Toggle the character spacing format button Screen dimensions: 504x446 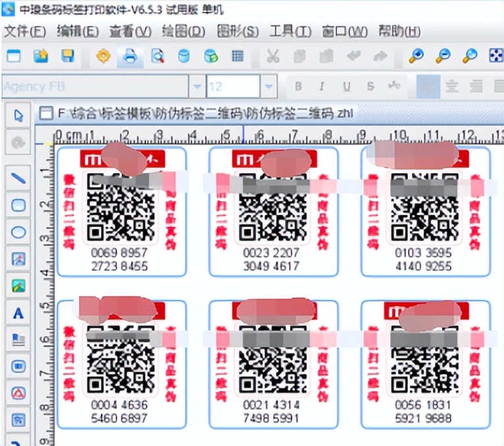click(394, 86)
